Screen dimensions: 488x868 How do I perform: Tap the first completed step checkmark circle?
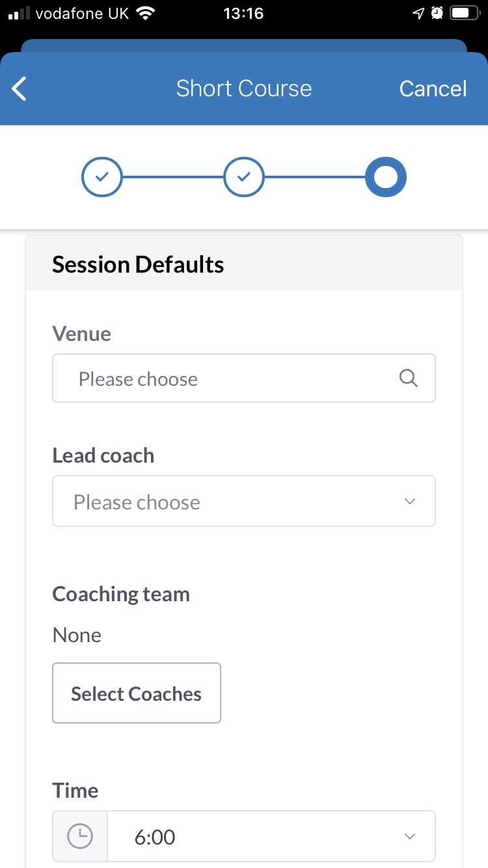click(102, 176)
